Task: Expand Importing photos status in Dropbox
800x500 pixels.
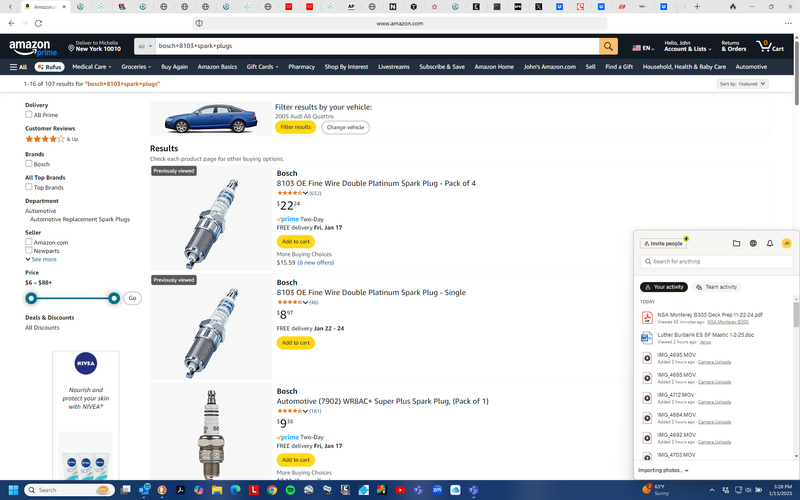Action: 663,470
